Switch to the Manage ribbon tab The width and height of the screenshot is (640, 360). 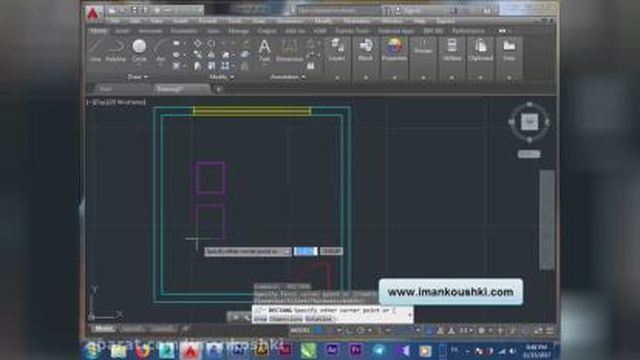[238, 31]
